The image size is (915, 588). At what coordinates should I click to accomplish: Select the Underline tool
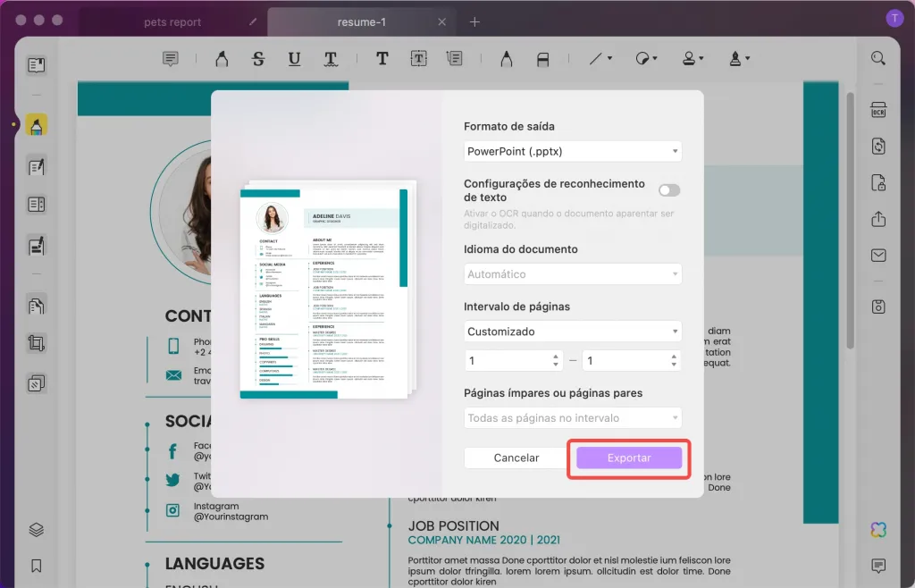294,58
